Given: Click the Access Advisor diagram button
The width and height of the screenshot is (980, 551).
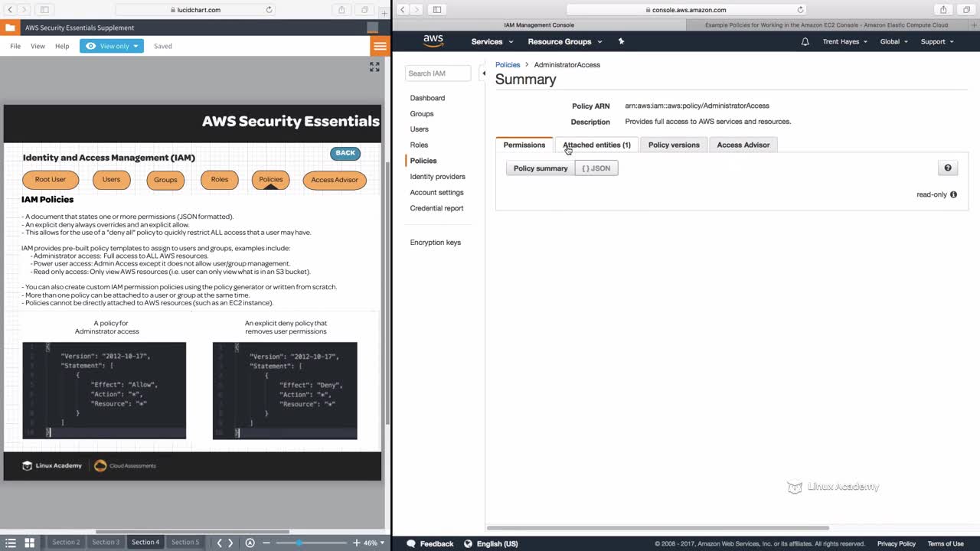Looking at the screenshot, I should click(335, 180).
